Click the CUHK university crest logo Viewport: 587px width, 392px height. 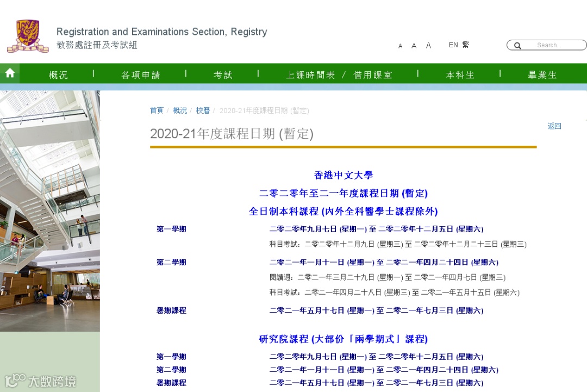[x=28, y=36]
